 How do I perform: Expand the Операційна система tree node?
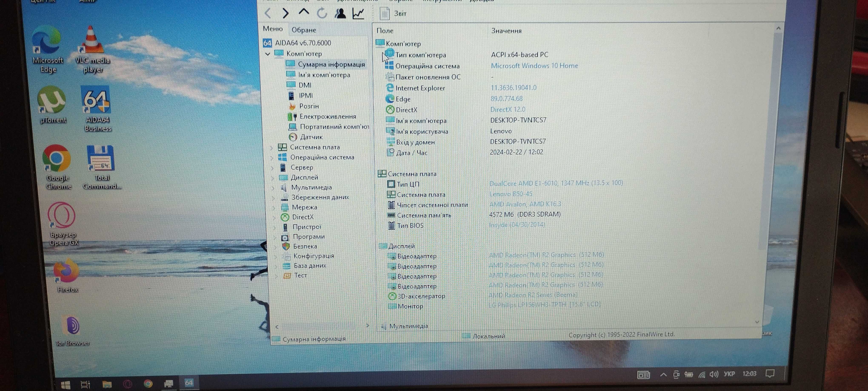[x=272, y=158]
